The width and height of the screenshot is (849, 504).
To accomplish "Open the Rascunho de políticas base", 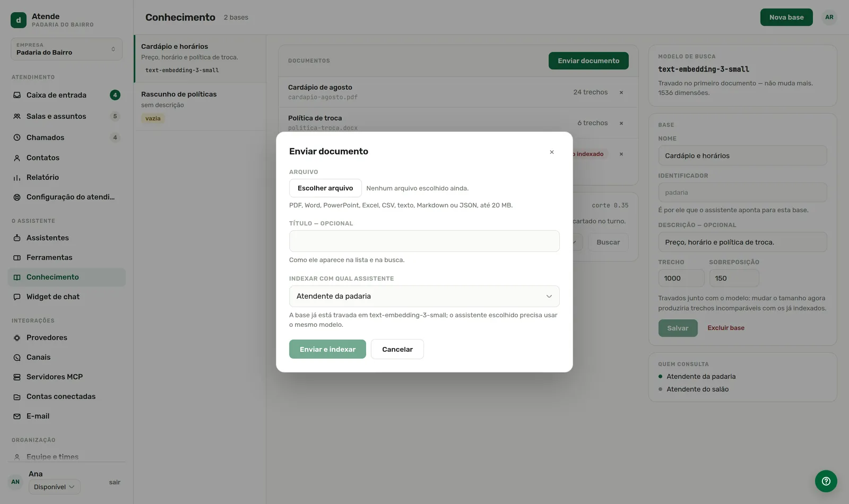I will (x=200, y=107).
